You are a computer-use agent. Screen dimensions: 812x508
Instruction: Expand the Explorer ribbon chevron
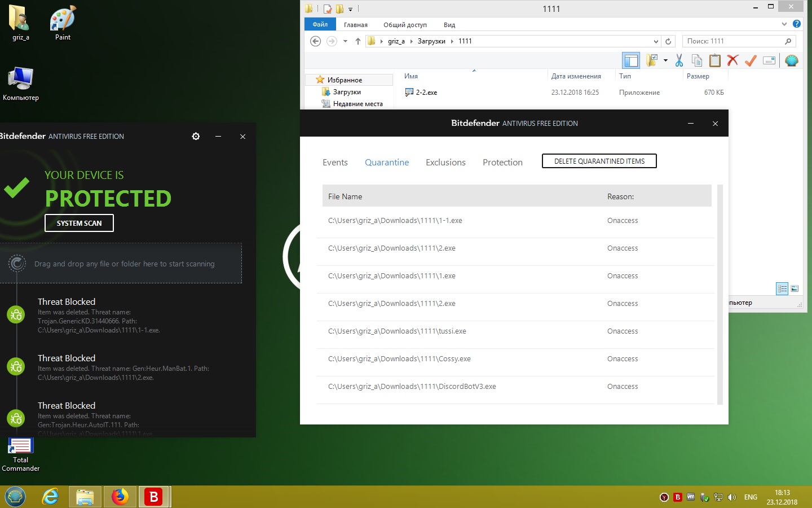784,24
